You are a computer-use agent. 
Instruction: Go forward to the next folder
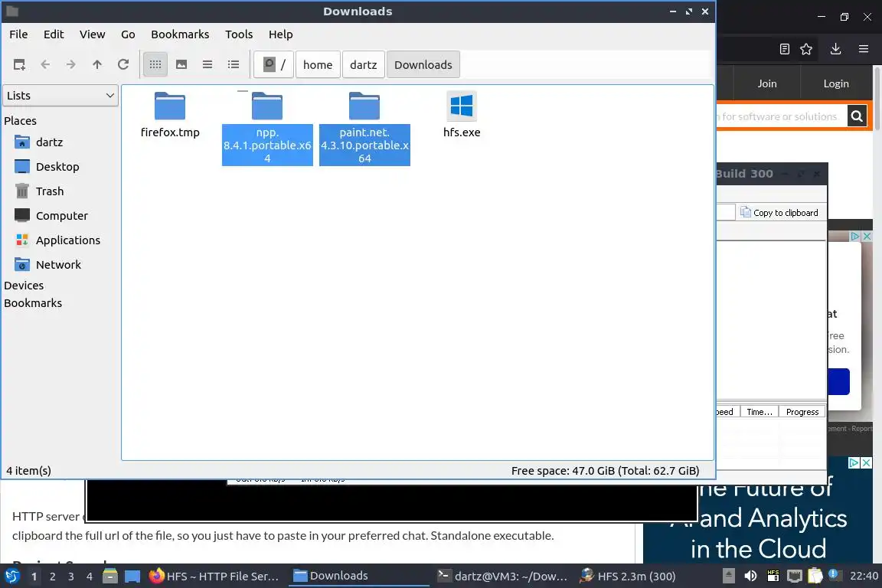[x=71, y=65]
